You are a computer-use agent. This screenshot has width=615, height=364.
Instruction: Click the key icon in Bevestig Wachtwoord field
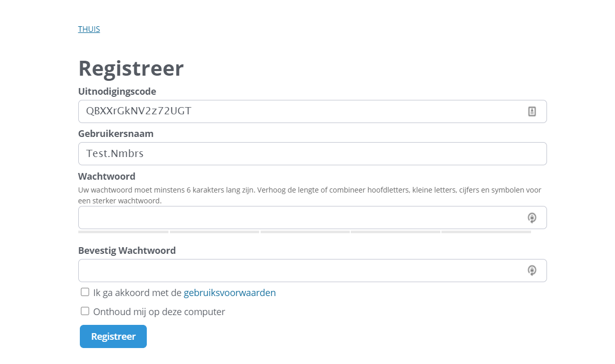click(x=532, y=270)
